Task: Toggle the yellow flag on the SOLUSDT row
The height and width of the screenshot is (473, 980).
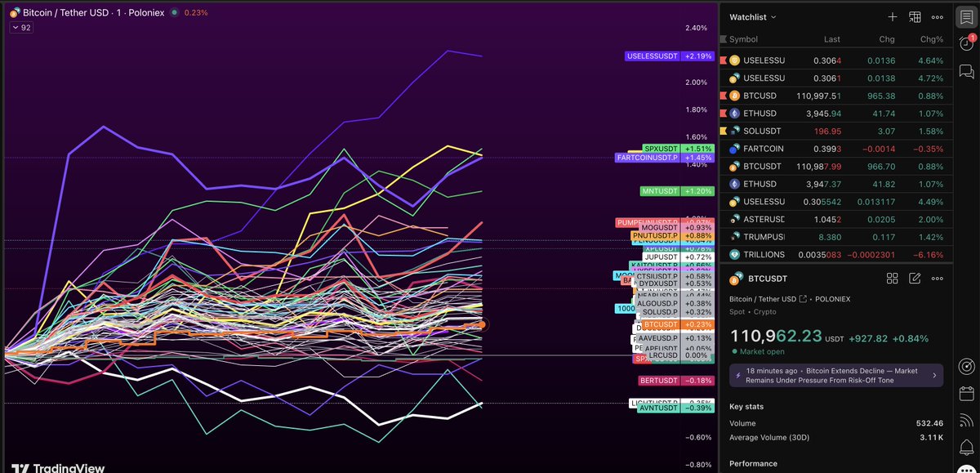Action: 722,132
